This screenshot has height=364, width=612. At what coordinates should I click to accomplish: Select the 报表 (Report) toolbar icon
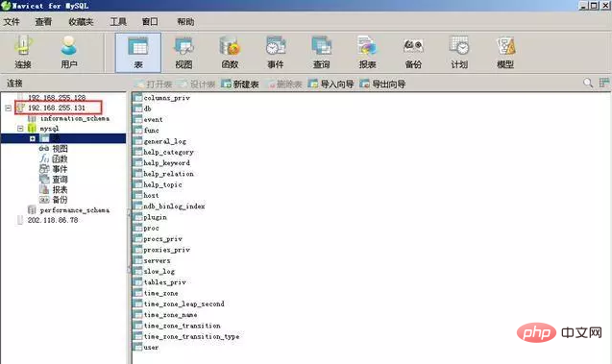(x=367, y=53)
